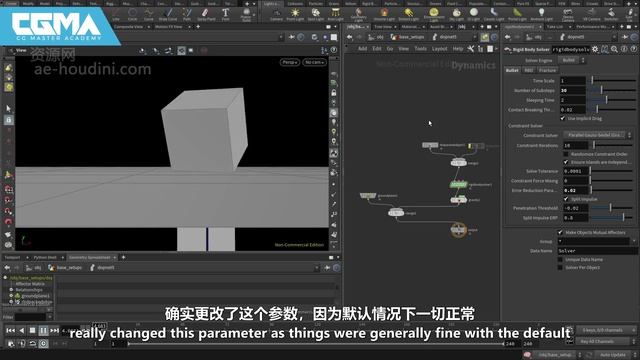Image resolution: width=640 pixels, height=360 pixels.
Task: Toggle Randomize Constraint Order checkbox
Action: click(x=566, y=154)
